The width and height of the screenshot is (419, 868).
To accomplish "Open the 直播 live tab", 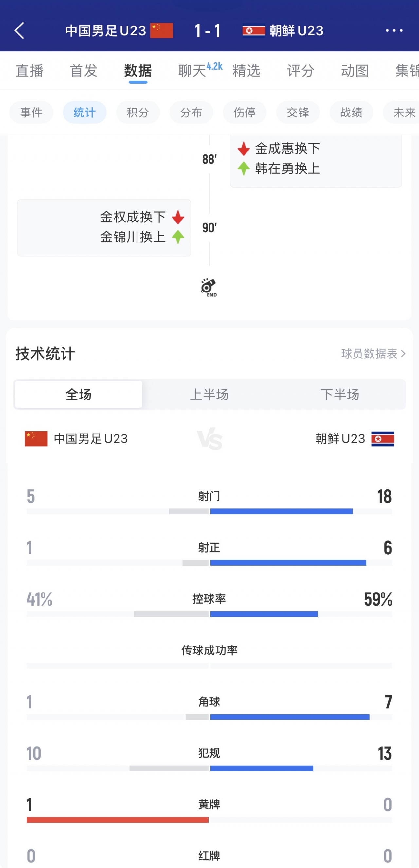I will point(30,71).
